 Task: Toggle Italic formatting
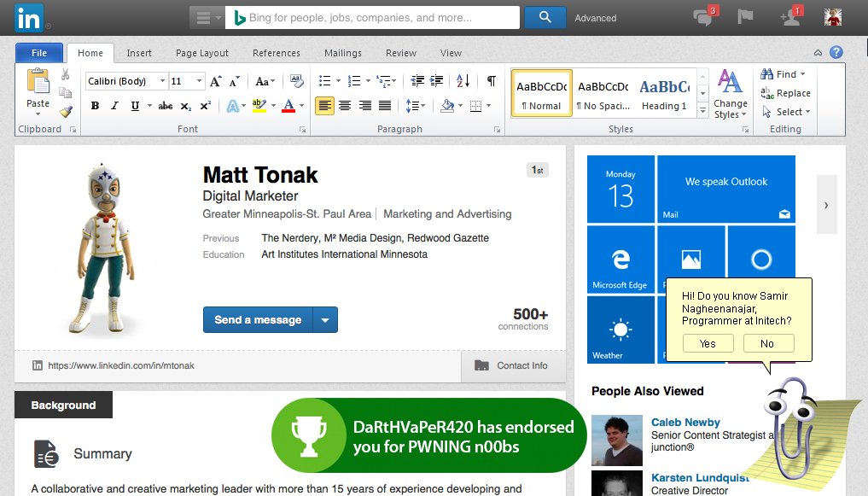(x=114, y=106)
